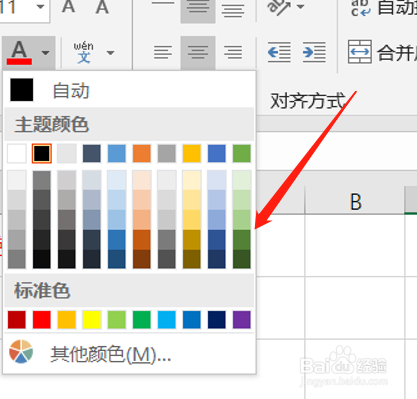Increase font size with large A

69,7
